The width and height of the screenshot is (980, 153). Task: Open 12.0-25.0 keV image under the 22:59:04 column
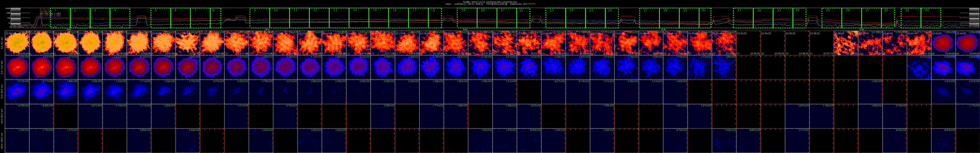(x=17, y=92)
